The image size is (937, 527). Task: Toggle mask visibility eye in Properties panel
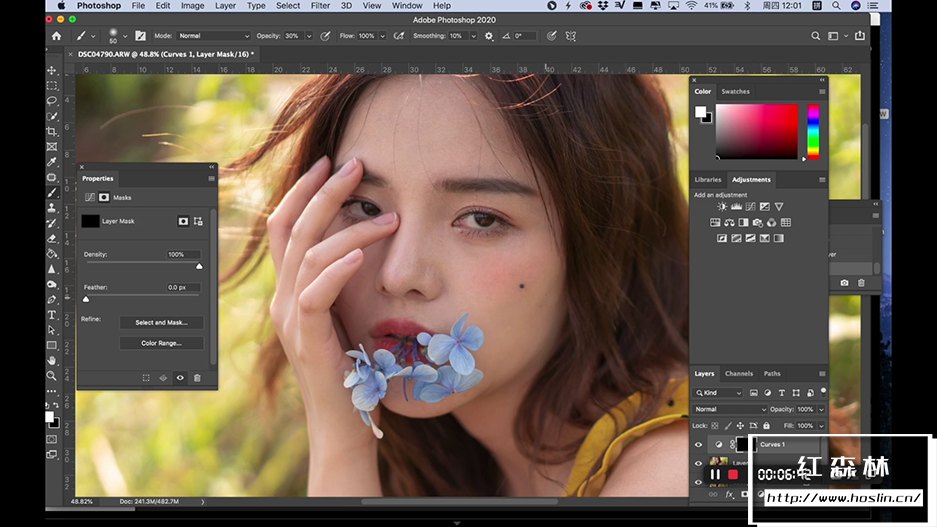180,378
